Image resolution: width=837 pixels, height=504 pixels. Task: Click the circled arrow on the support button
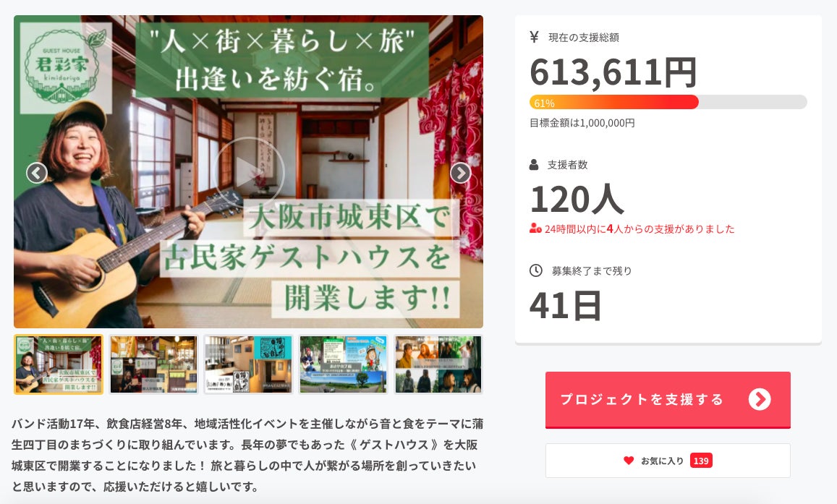(x=759, y=399)
